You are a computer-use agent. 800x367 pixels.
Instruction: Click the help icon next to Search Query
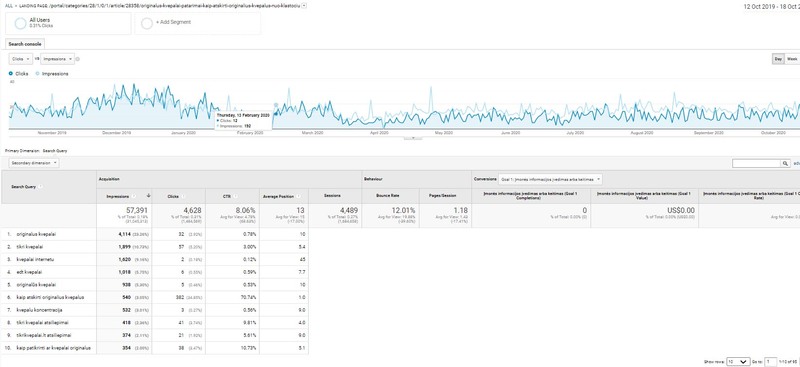[x=40, y=187]
